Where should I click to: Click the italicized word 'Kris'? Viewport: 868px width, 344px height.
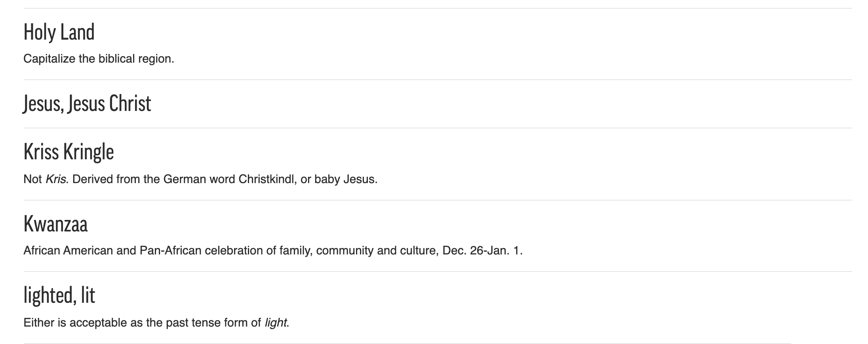click(55, 179)
